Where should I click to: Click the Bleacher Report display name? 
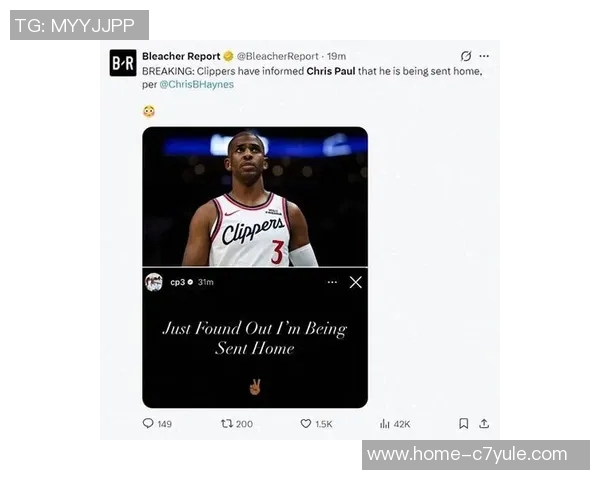[181, 56]
